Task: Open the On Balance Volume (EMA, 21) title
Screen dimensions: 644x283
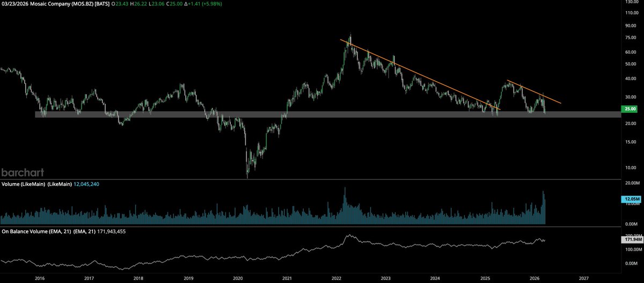Action: (x=49, y=231)
